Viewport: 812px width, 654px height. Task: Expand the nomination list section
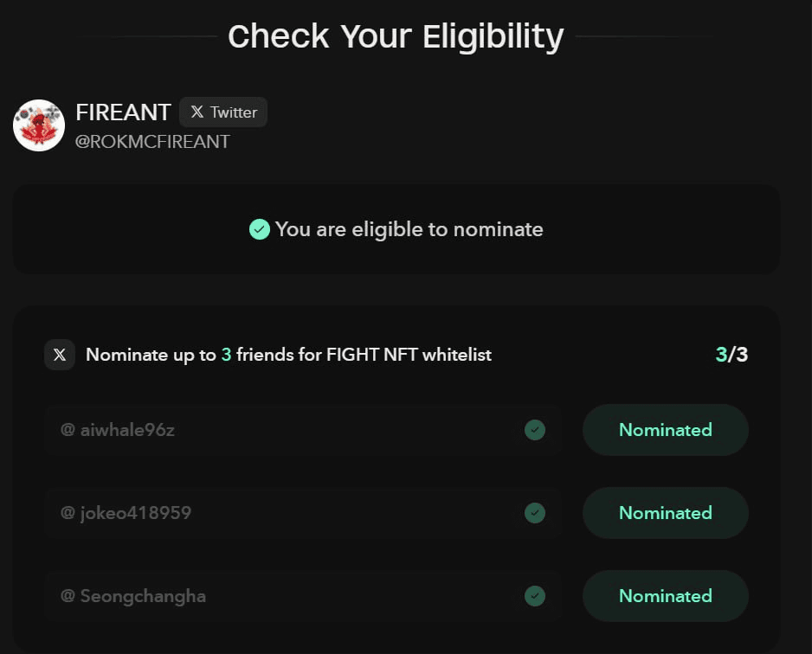coord(396,355)
